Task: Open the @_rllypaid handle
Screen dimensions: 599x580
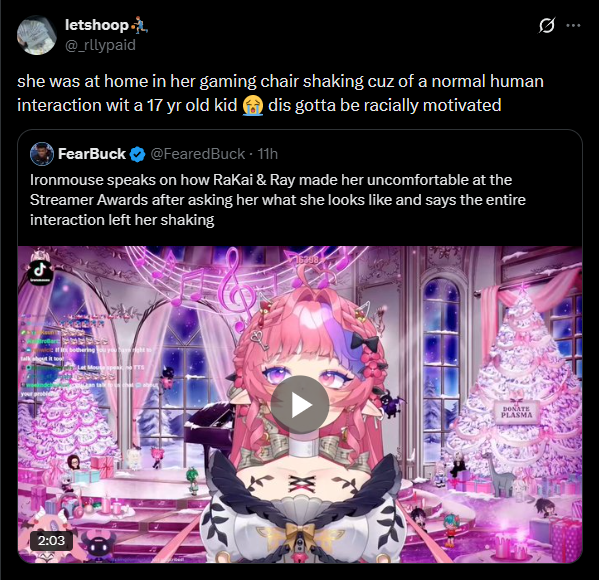Action: 100,45
